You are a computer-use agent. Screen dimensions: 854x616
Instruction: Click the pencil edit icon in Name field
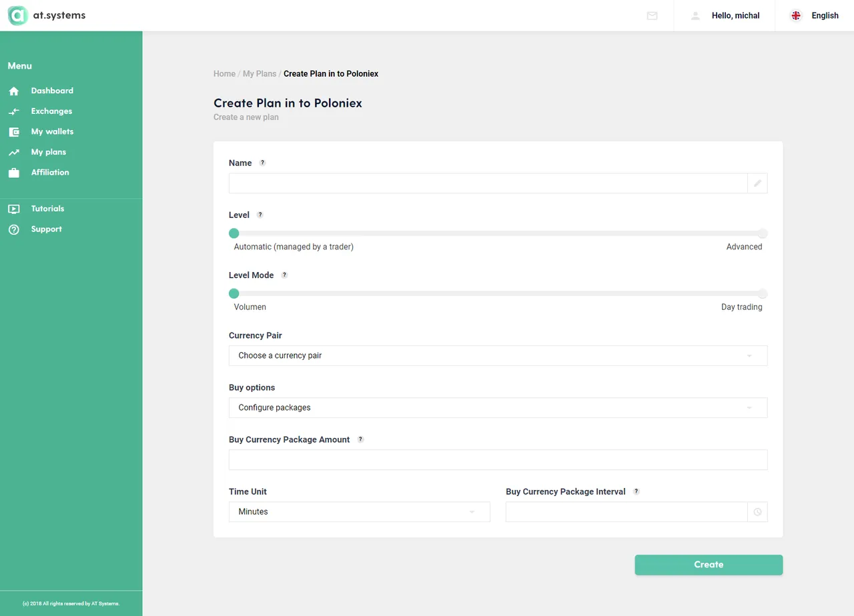pos(757,183)
